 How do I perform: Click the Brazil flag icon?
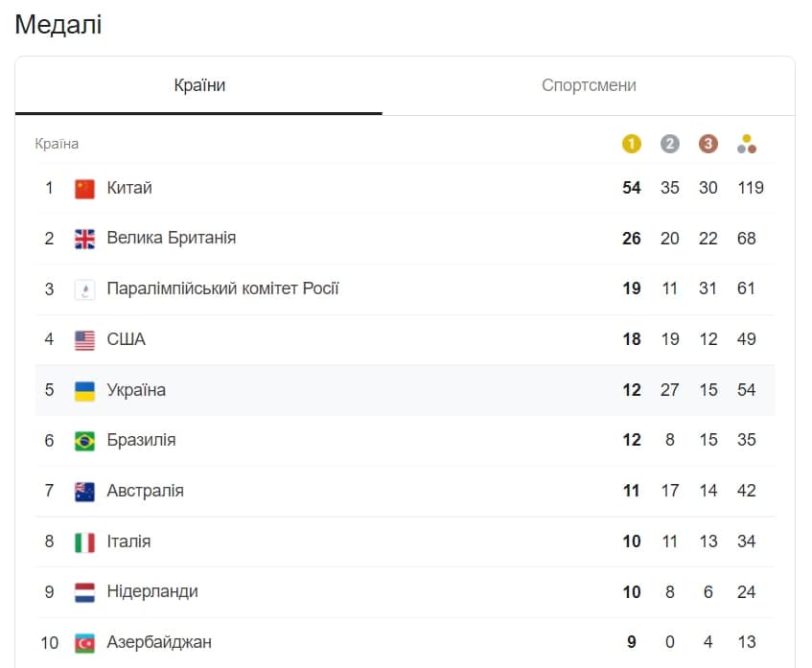pos(85,441)
